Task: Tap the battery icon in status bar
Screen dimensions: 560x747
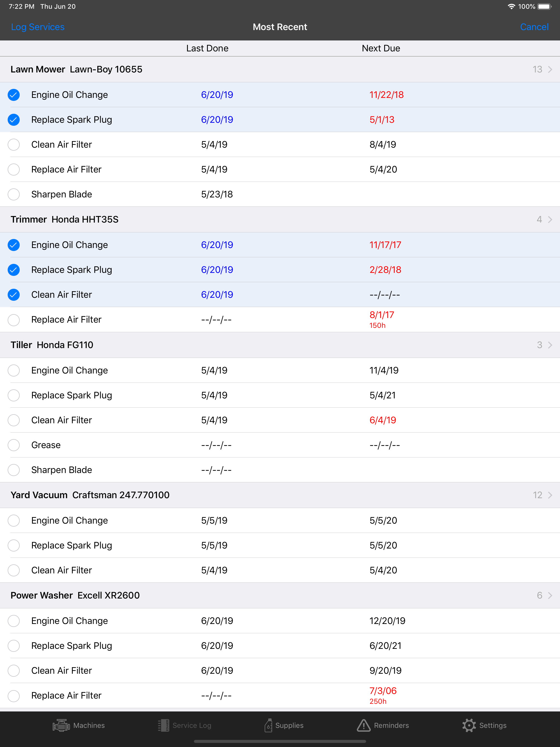Action: pos(544,6)
